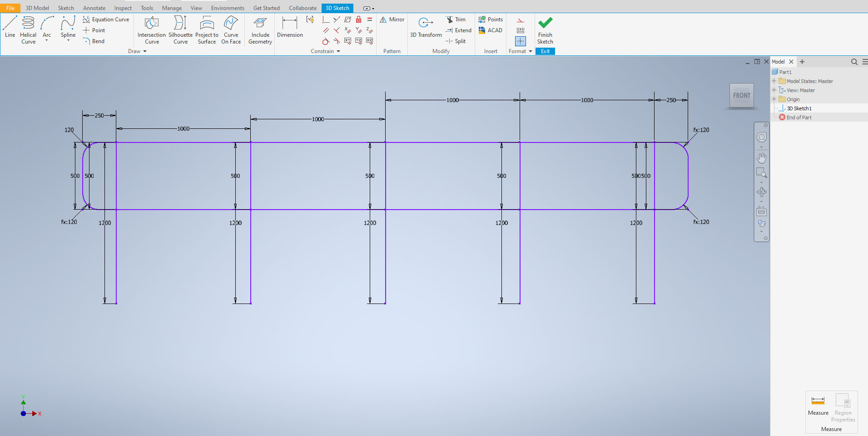Viewport: 868px width, 436px height.
Task: Click the FRONT face of ViewCube
Action: coord(741,95)
